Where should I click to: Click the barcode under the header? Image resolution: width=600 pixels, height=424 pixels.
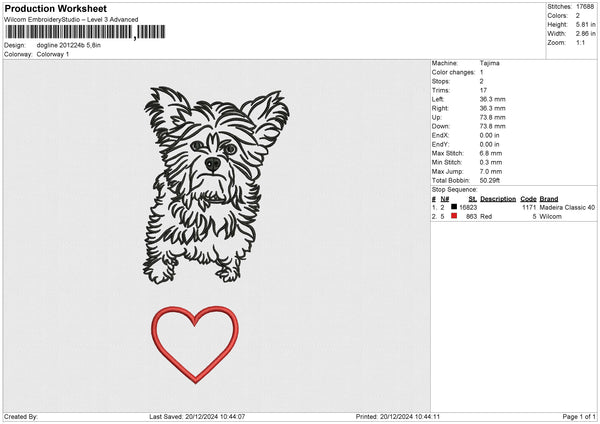[x=85, y=32]
